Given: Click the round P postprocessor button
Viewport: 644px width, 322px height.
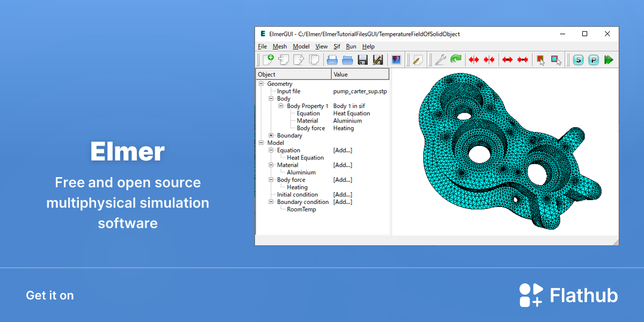Looking at the screenshot, I should (594, 60).
